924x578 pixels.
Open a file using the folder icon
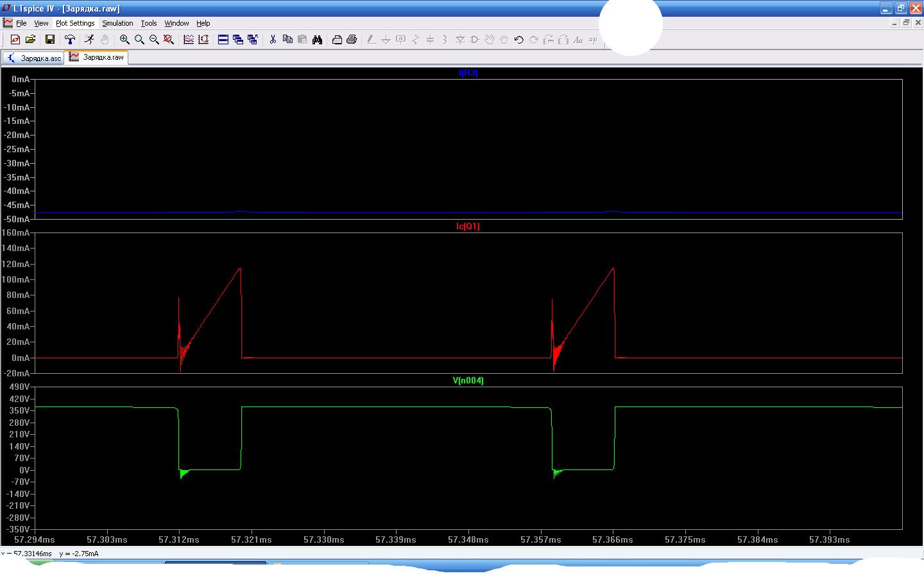pos(30,40)
